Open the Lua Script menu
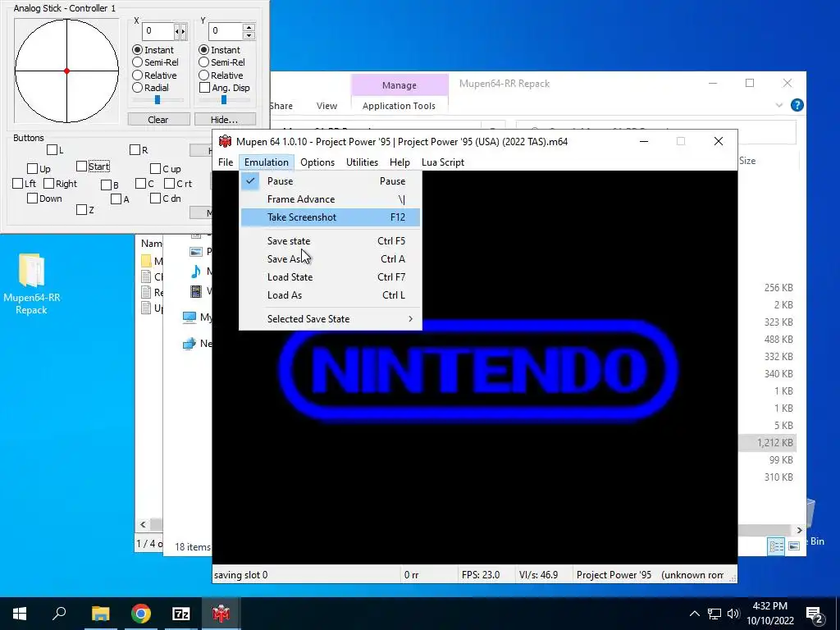840x630 pixels. click(443, 162)
